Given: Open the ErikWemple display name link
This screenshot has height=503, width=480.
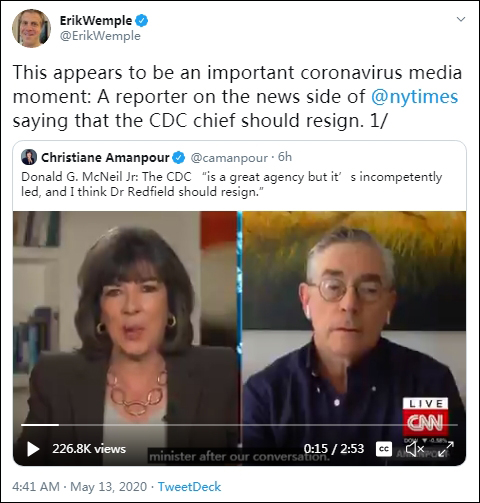Looking at the screenshot, I should (x=96, y=21).
